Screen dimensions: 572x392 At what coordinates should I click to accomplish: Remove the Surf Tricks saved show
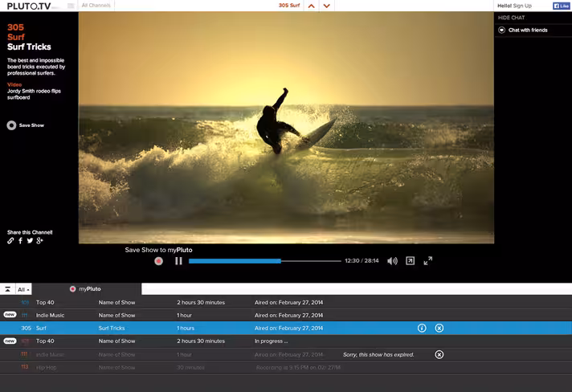coord(439,328)
